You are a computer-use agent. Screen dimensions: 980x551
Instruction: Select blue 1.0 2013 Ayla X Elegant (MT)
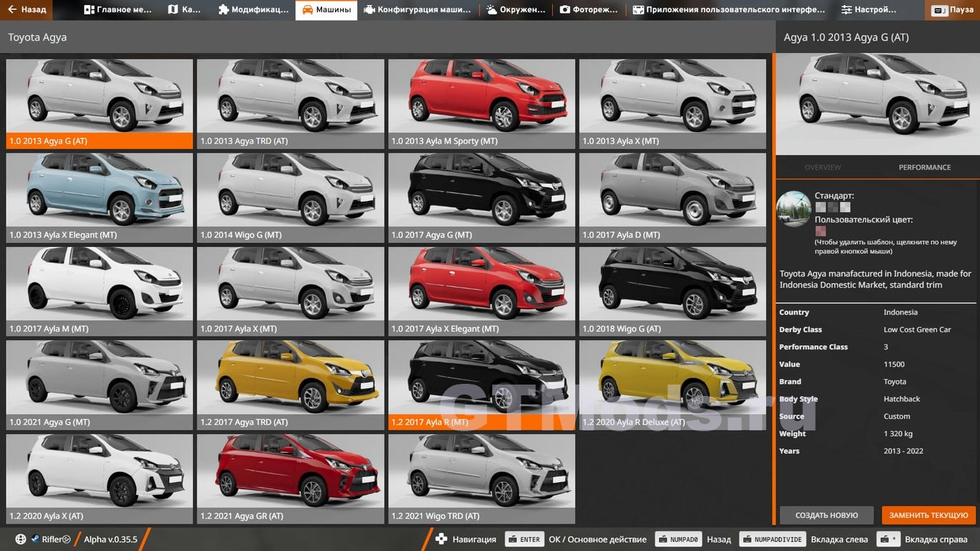coord(100,198)
